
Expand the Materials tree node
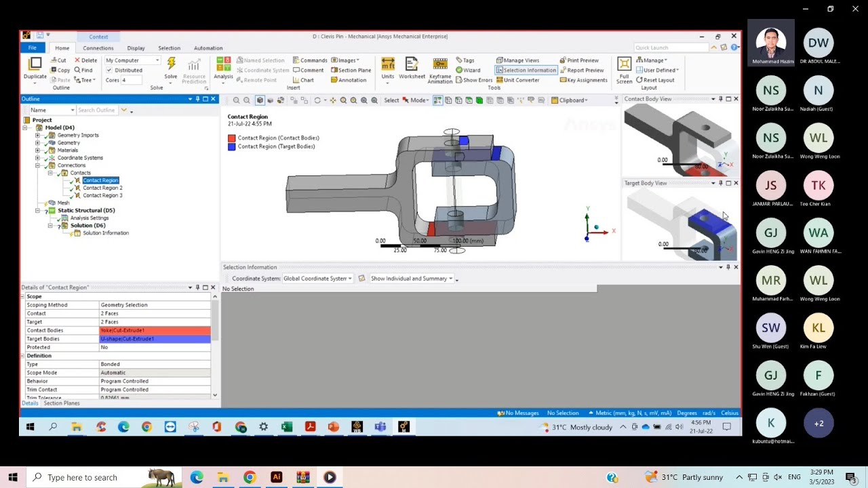click(x=37, y=150)
